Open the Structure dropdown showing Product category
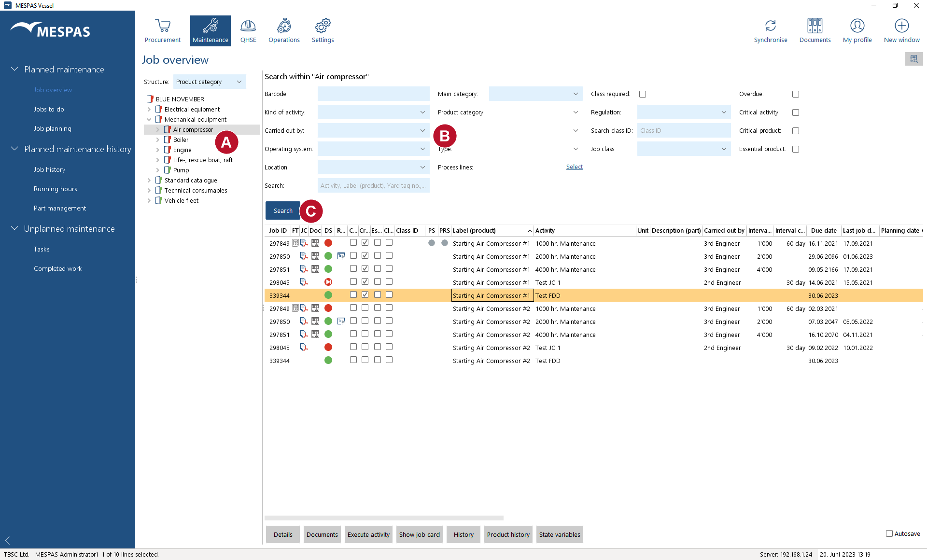 pyautogui.click(x=210, y=82)
